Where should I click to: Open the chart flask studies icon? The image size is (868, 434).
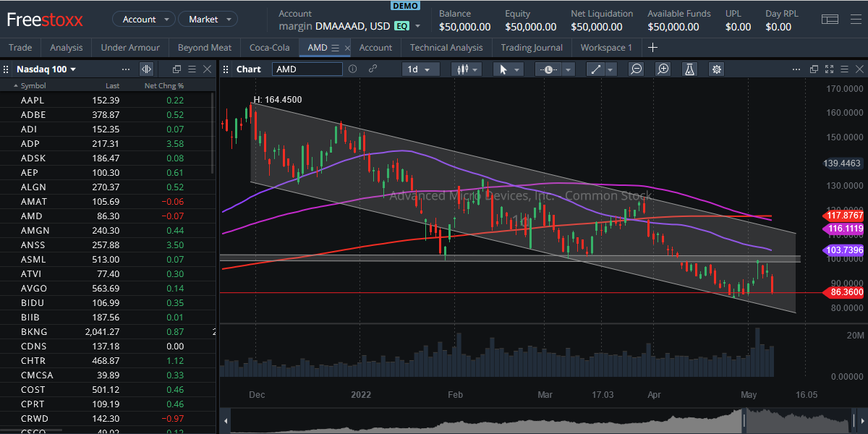(x=689, y=69)
